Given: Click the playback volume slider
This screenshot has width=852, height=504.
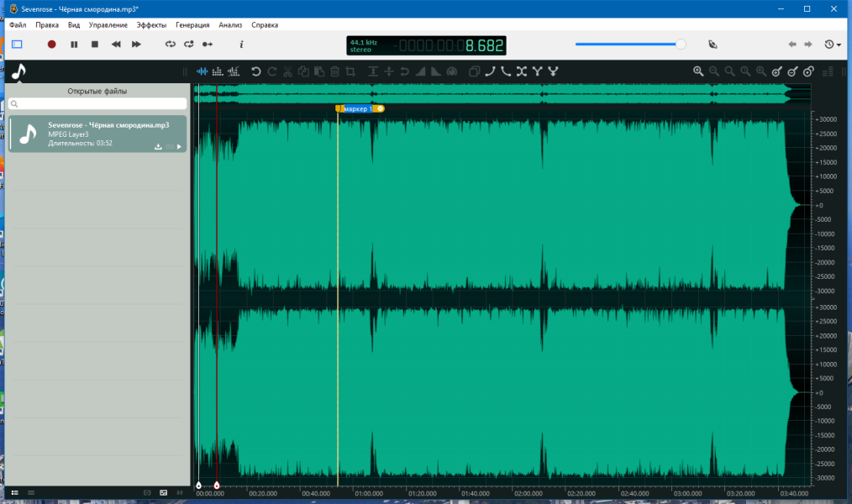Looking at the screenshot, I should point(630,45).
